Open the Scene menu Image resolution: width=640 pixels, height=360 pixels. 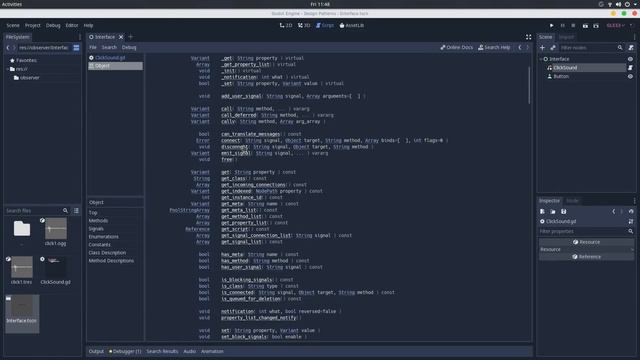13,25
